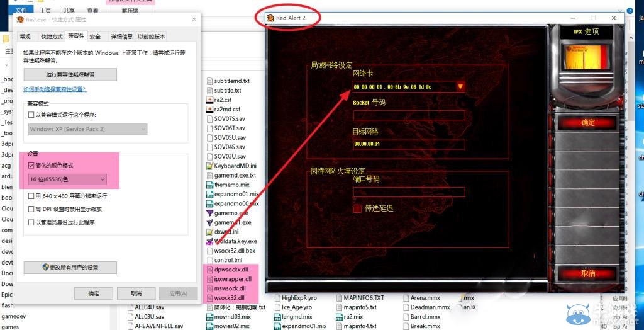Switch to the 以前的版本 tab
Image resolution: width=644 pixels, height=330 pixels.
(151, 37)
